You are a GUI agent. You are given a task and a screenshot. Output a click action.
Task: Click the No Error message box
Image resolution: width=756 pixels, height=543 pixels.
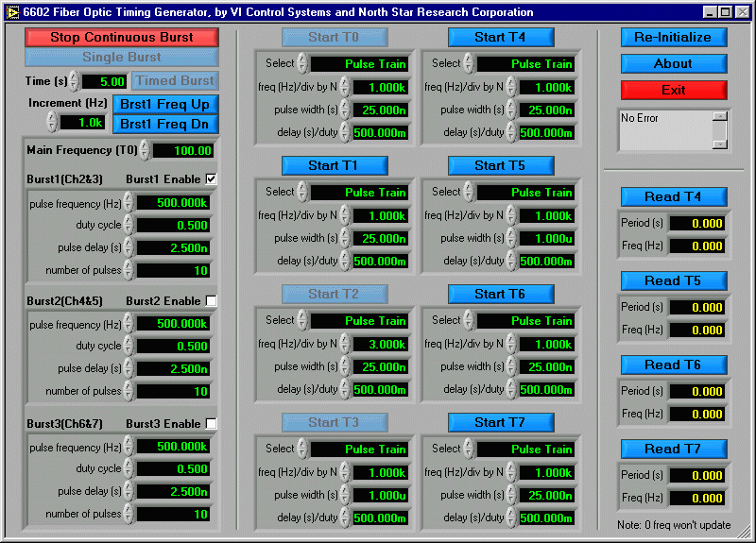click(666, 130)
